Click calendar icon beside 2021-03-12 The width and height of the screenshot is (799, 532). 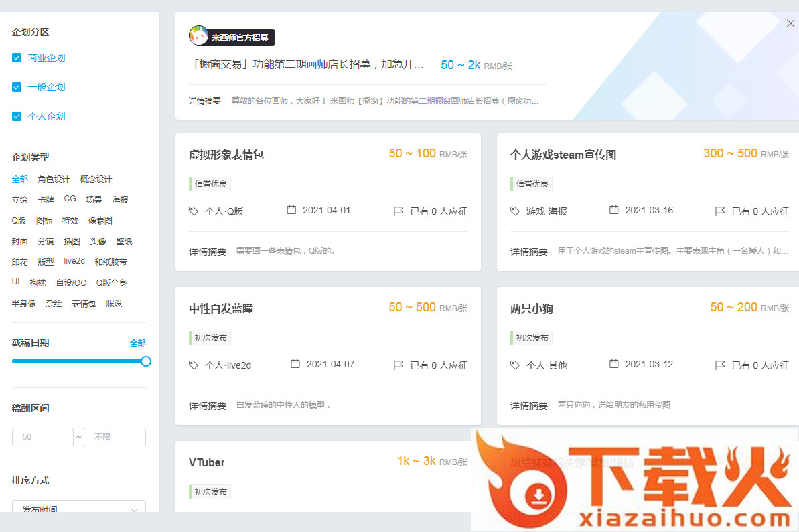pos(614,363)
